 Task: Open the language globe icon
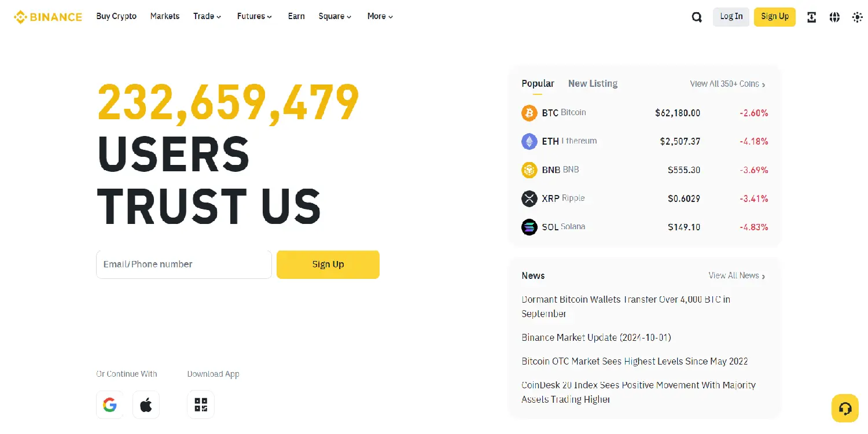coord(834,17)
